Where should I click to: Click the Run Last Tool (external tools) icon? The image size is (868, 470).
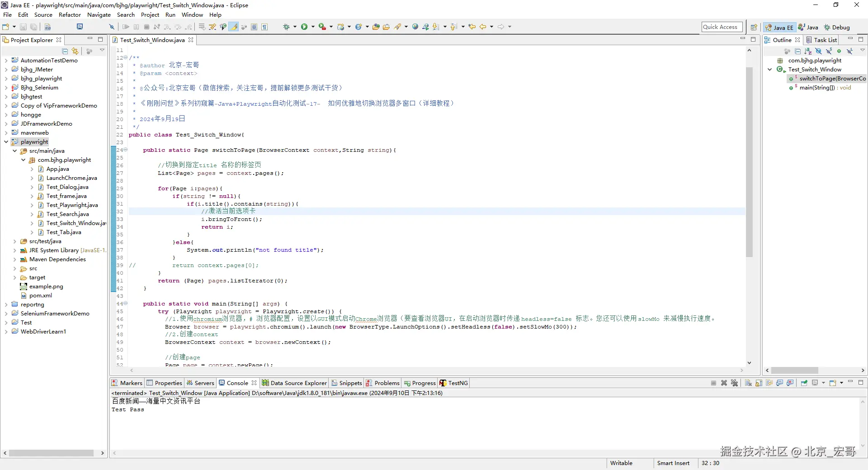[x=322, y=27]
